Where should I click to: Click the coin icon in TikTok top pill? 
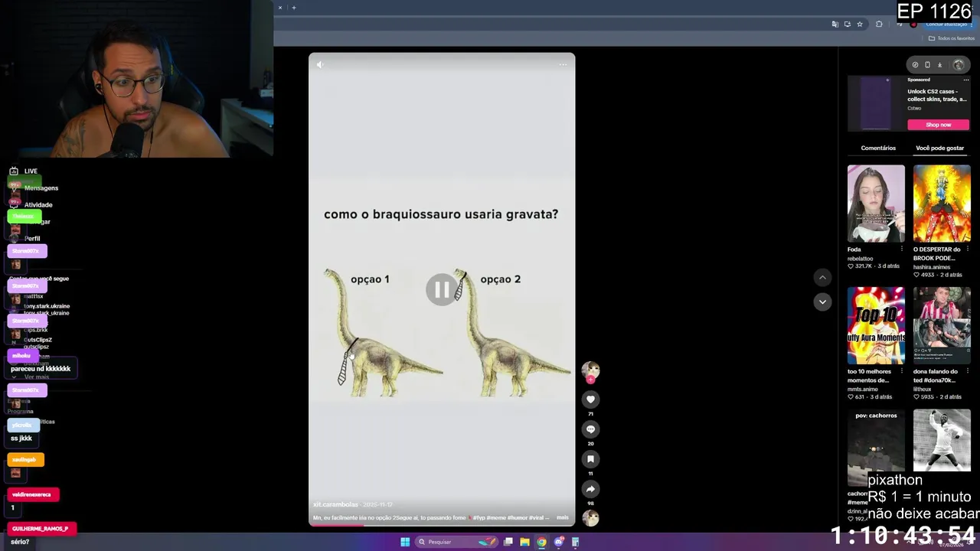(915, 65)
